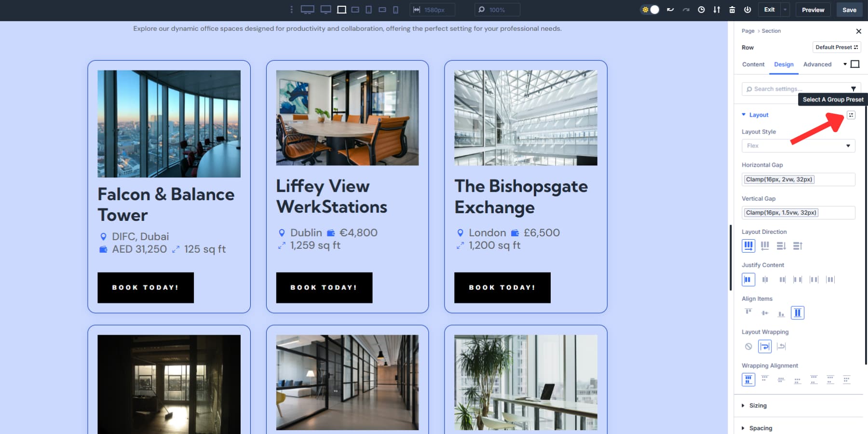Enable no-wrap for Layout Wrapping
The height and width of the screenshot is (434, 868).
pyautogui.click(x=748, y=346)
